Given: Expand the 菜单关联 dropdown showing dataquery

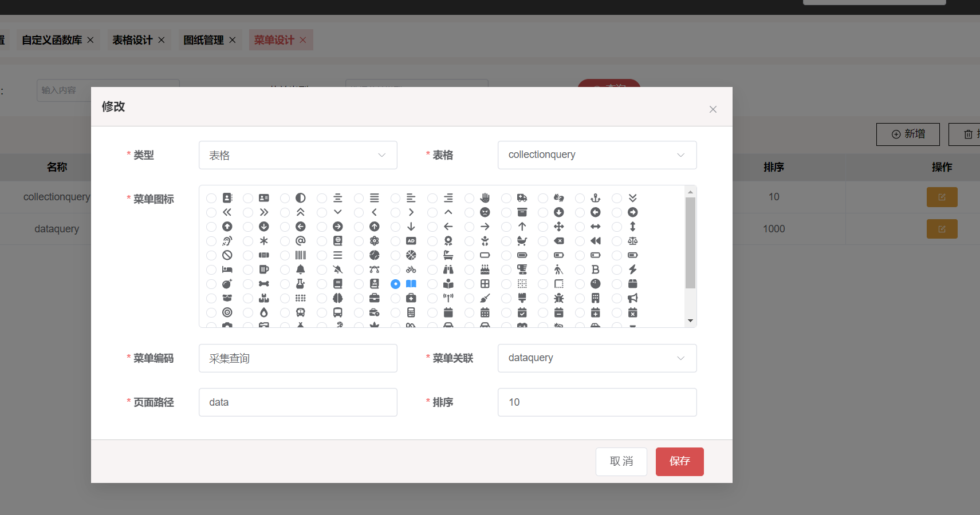Looking at the screenshot, I should [597, 358].
